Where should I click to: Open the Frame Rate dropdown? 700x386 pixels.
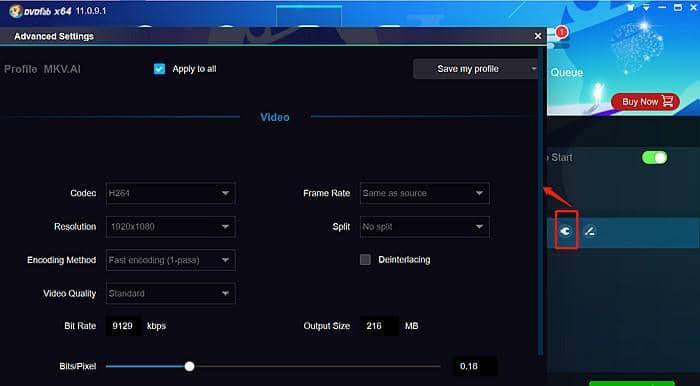click(425, 193)
